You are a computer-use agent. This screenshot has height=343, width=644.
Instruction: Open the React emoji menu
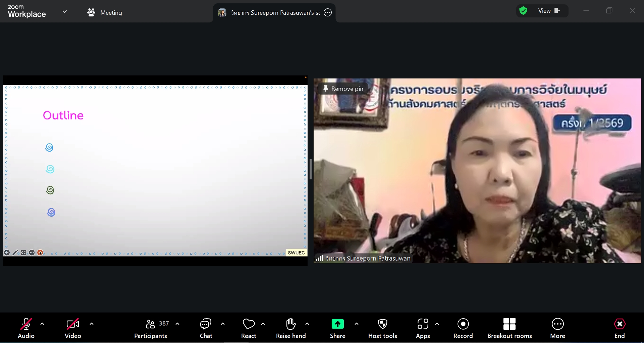pyautogui.click(x=249, y=328)
